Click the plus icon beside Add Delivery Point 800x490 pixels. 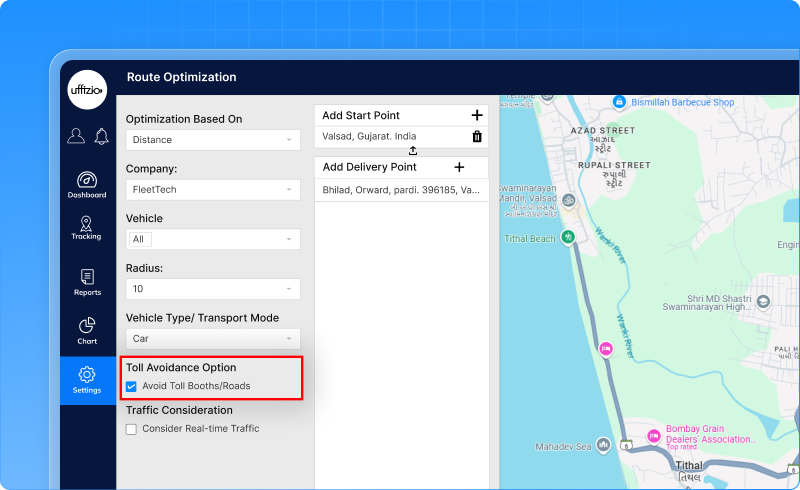point(459,167)
